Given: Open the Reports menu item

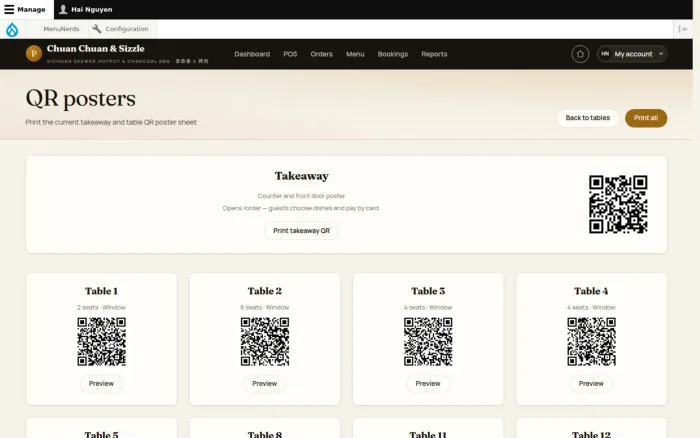Looking at the screenshot, I should point(434,54).
